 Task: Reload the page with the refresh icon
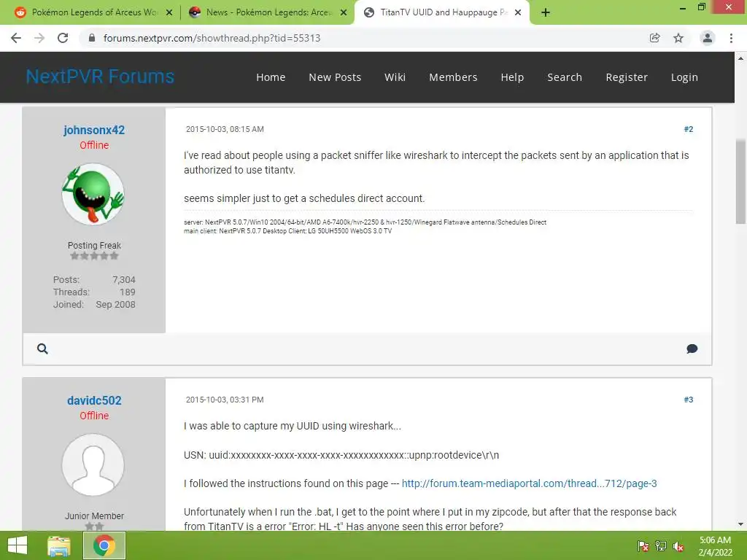(x=63, y=38)
